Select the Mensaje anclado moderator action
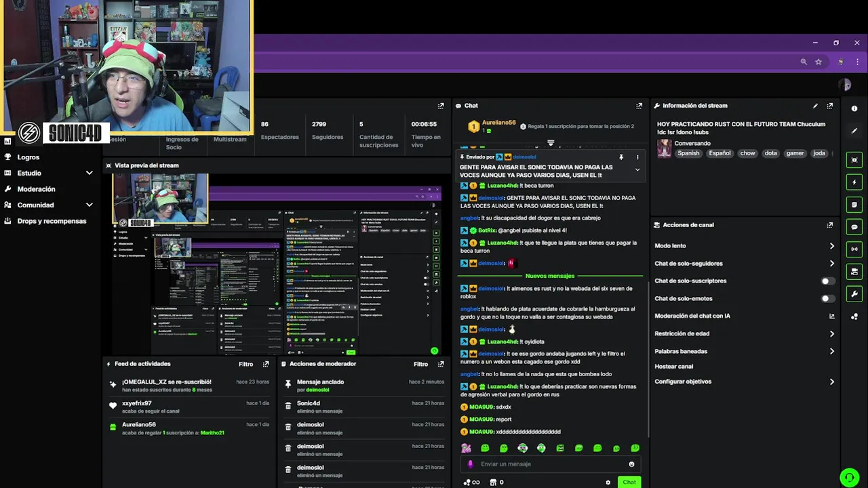 click(365, 385)
